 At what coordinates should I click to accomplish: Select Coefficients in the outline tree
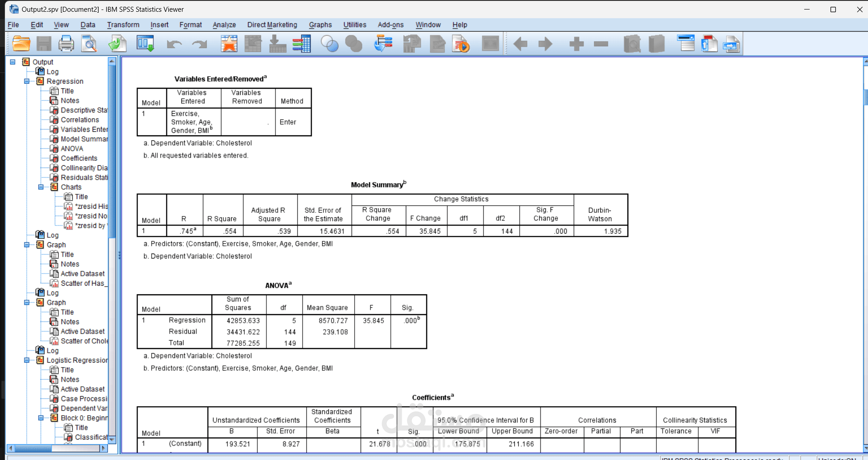point(79,158)
